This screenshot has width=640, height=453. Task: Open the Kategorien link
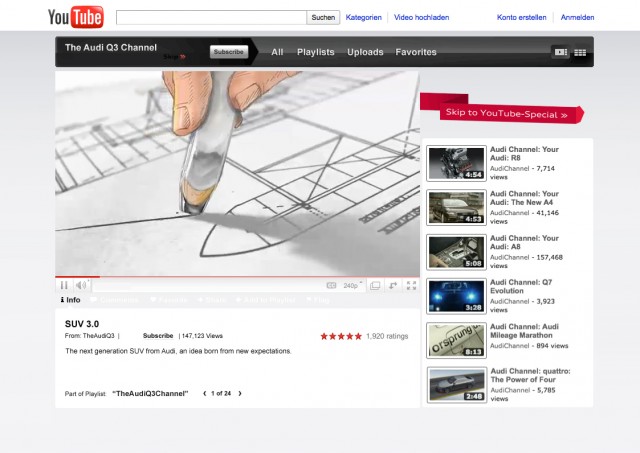pyautogui.click(x=363, y=17)
